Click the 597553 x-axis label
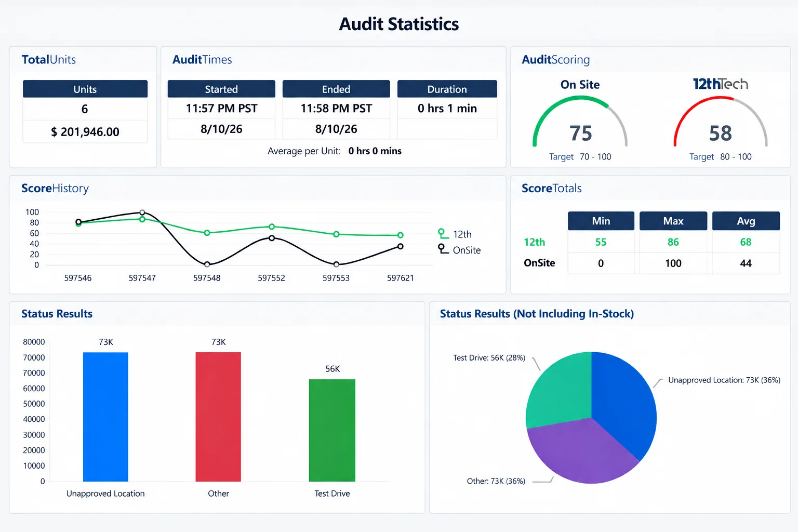The width and height of the screenshot is (798, 532). (336, 278)
